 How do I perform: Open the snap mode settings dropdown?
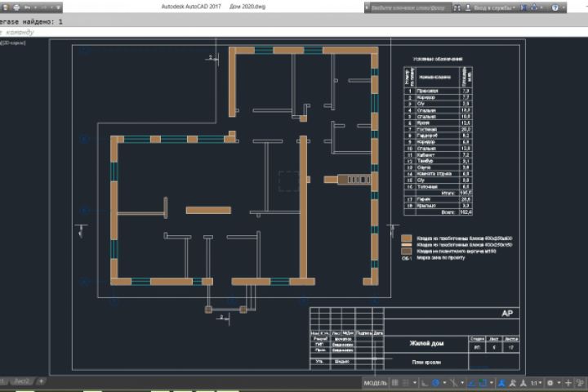click(x=415, y=383)
